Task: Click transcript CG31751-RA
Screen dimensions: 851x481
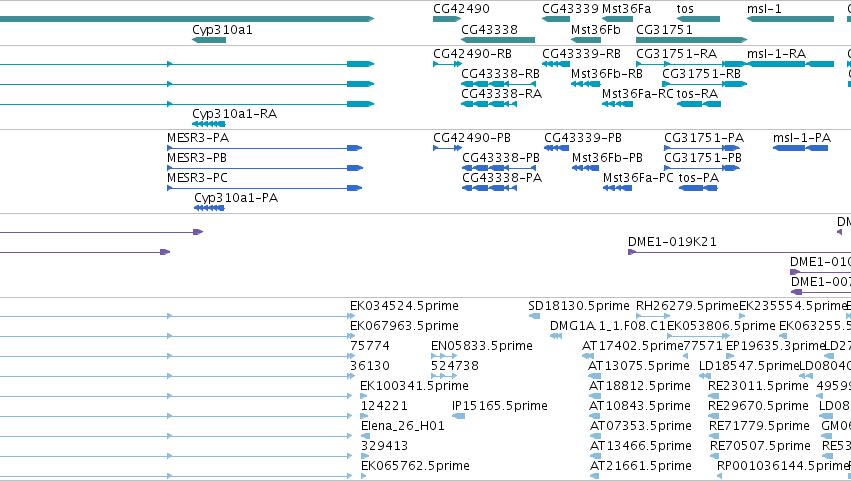Action: coord(676,54)
